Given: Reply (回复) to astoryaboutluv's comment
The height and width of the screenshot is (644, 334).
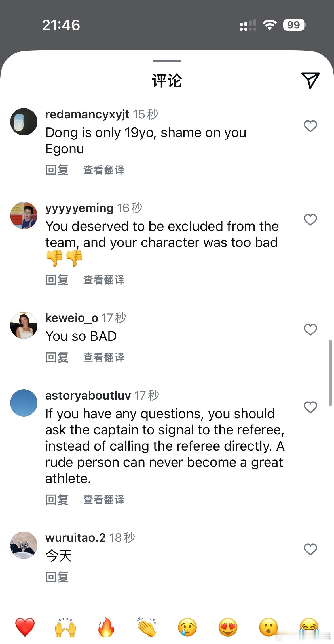Looking at the screenshot, I should coord(57,499).
